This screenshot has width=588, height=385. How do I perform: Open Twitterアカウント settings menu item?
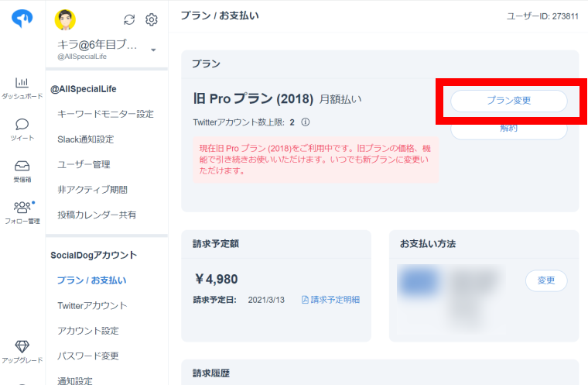point(92,305)
